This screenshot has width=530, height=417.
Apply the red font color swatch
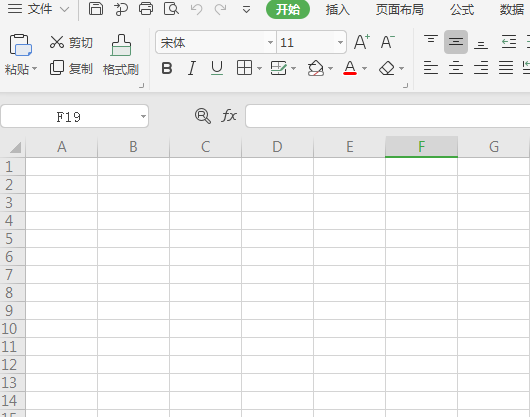pyautogui.click(x=350, y=68)
